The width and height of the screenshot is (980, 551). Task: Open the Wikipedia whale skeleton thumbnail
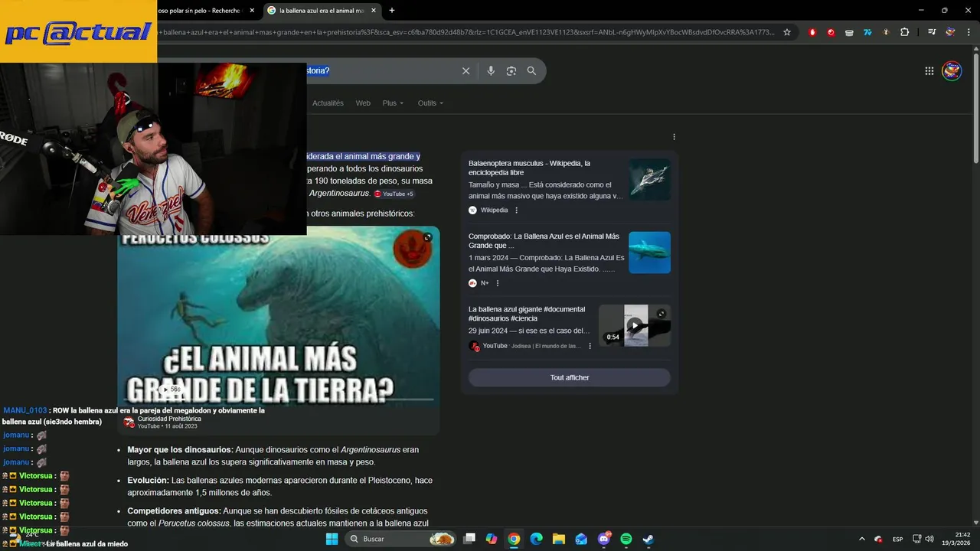click(x=649, y=180)
